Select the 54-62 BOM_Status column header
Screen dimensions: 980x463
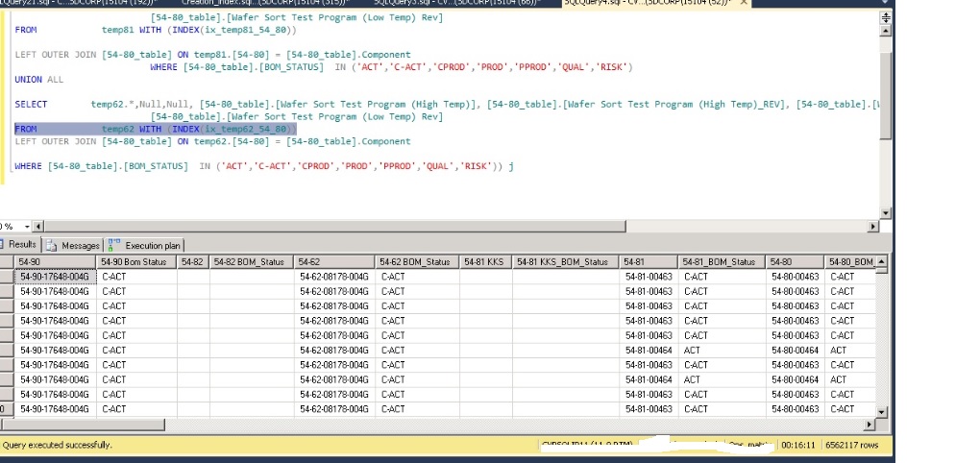coord(418,262)
